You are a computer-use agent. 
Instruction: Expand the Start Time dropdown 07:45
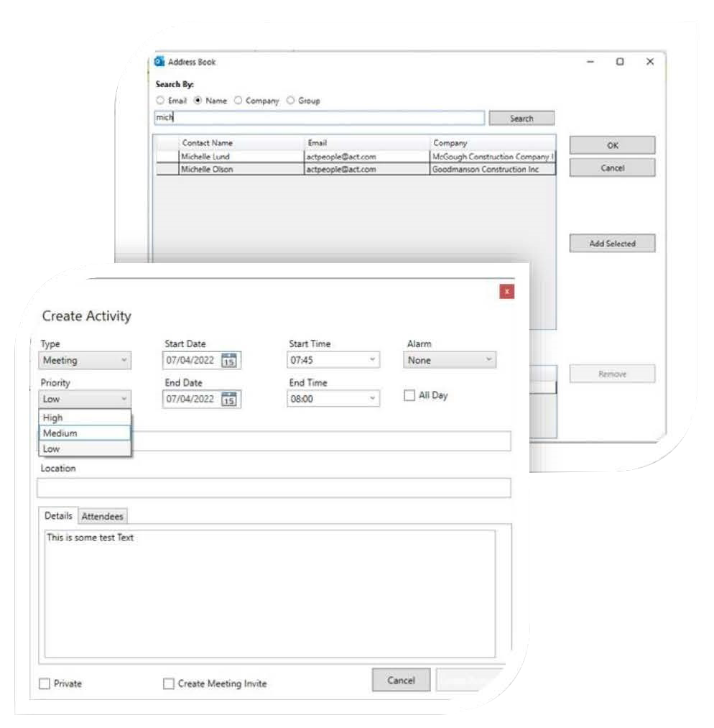[333, 360]
